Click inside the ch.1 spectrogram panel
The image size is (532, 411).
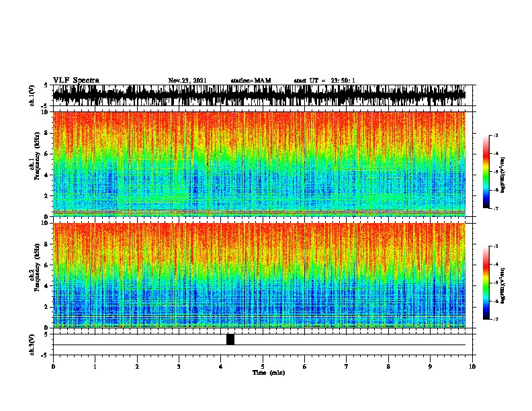tap(259, 164)
